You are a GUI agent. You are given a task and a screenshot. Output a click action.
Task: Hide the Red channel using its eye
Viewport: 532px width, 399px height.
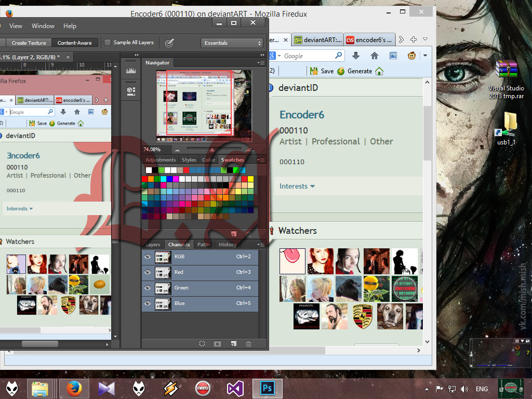148,272
